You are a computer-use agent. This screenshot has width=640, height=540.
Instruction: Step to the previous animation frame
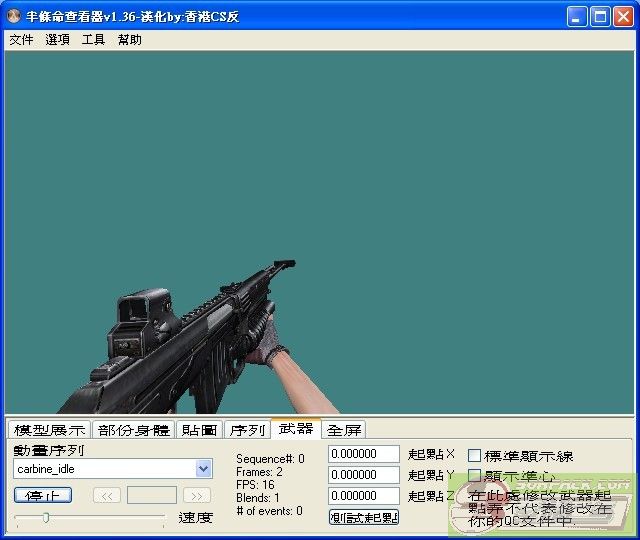pyautogui.click(x=107, y=495)
